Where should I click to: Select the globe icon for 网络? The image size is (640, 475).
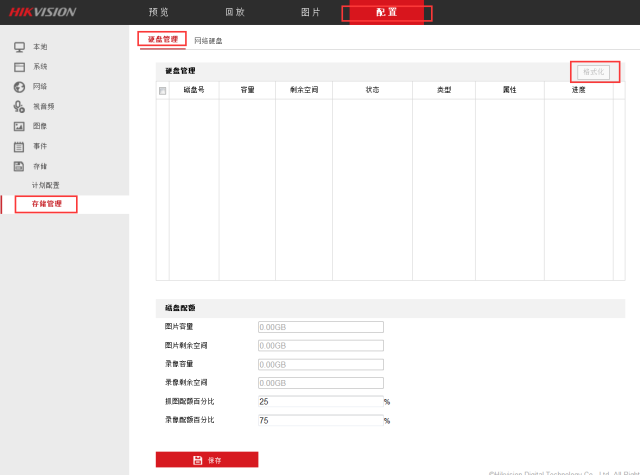pos(19,87)
